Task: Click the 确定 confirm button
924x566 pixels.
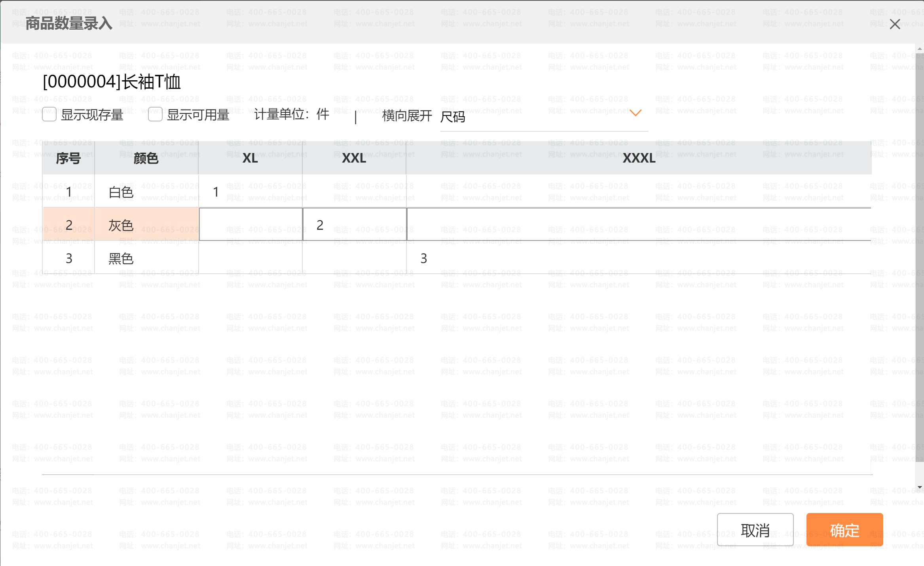Action: pyautogui.click(x=844, y=530)
